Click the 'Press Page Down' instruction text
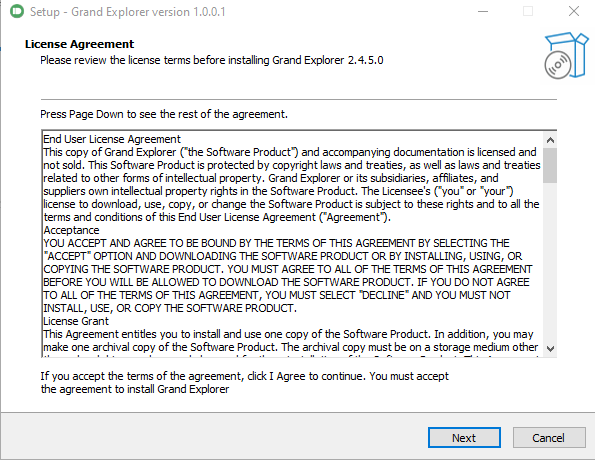 coord(164,114)
